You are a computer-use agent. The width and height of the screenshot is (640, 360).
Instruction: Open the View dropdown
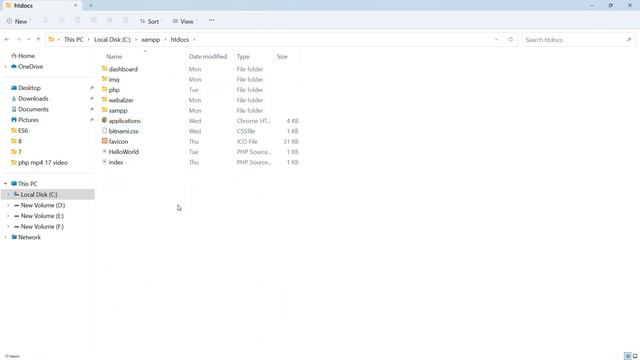(184, 21)
